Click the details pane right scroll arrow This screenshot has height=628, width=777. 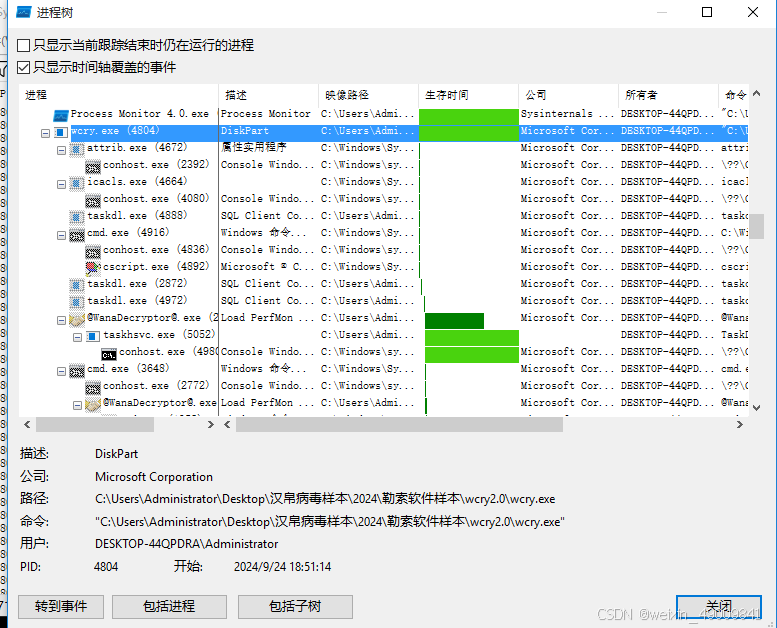(739, 425)
